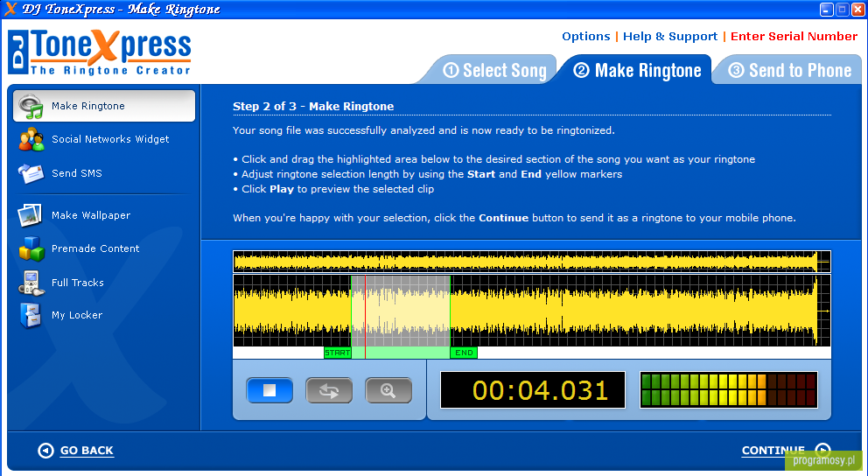This screenshot has height=476, width=868.
Task: Select the Make Ringtone menu label
Action: [x=88, y=106]
